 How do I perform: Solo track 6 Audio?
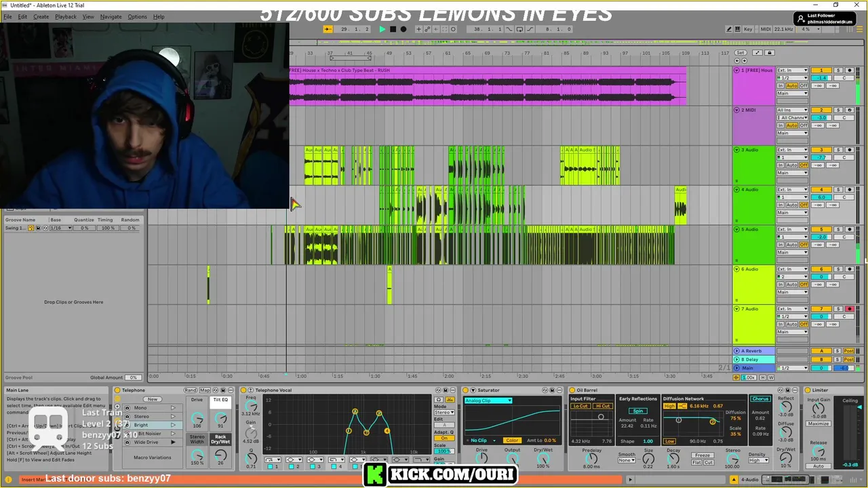(838, 269)
